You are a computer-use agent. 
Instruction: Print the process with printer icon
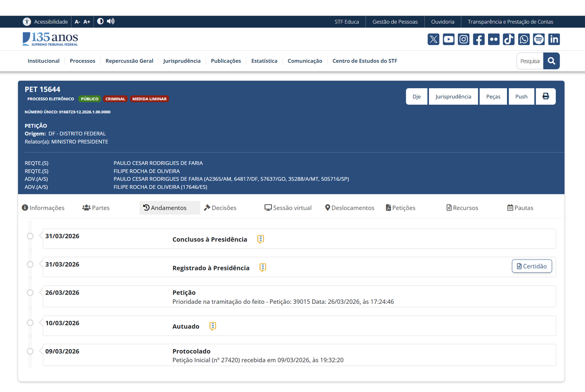pyautogui.click(x=546, y=96)
